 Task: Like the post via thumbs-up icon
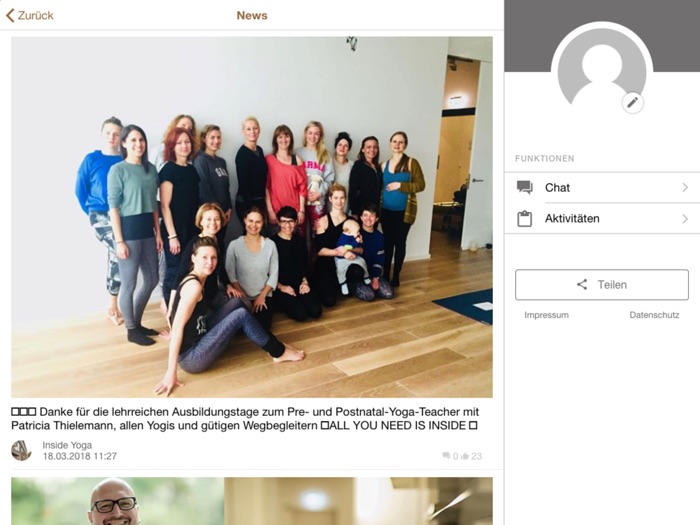pos(465,456)
